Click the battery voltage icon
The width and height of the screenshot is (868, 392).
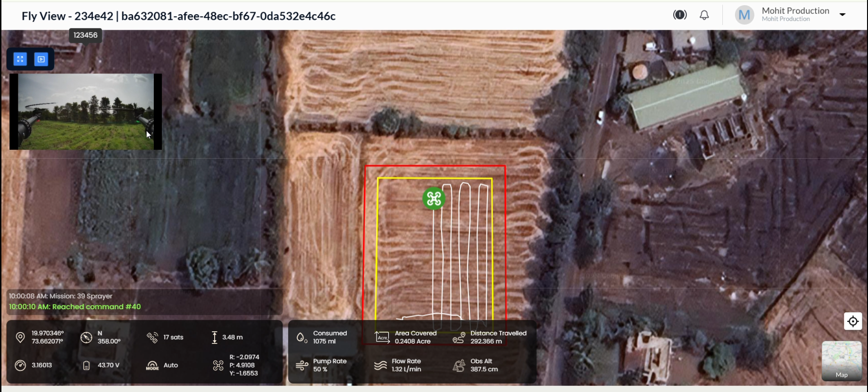point(86,366)
